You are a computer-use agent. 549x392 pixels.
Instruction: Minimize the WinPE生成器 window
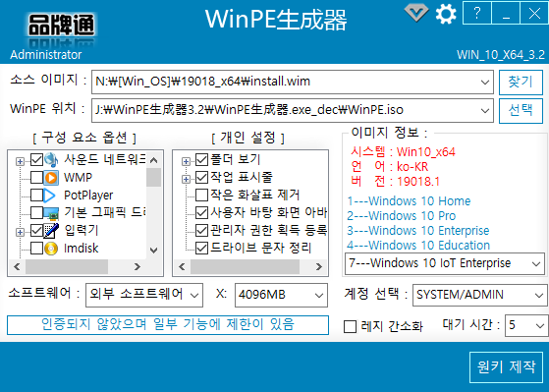click(506, 13)
